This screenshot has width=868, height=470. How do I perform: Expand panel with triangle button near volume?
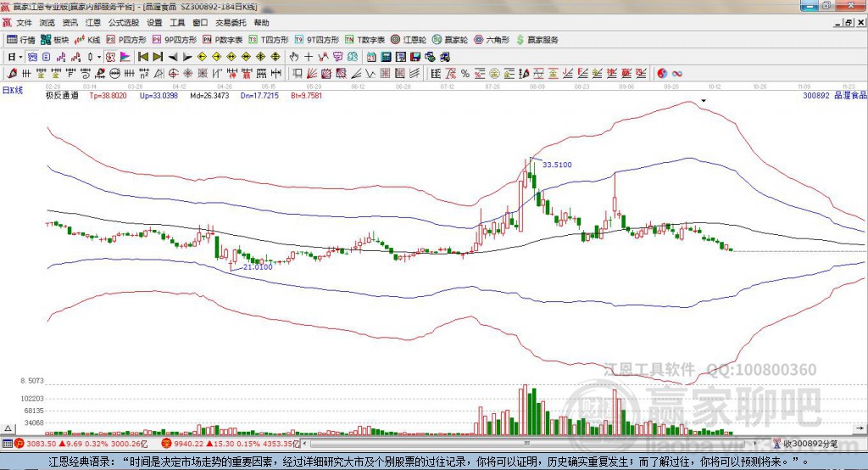tap(8, 428)
